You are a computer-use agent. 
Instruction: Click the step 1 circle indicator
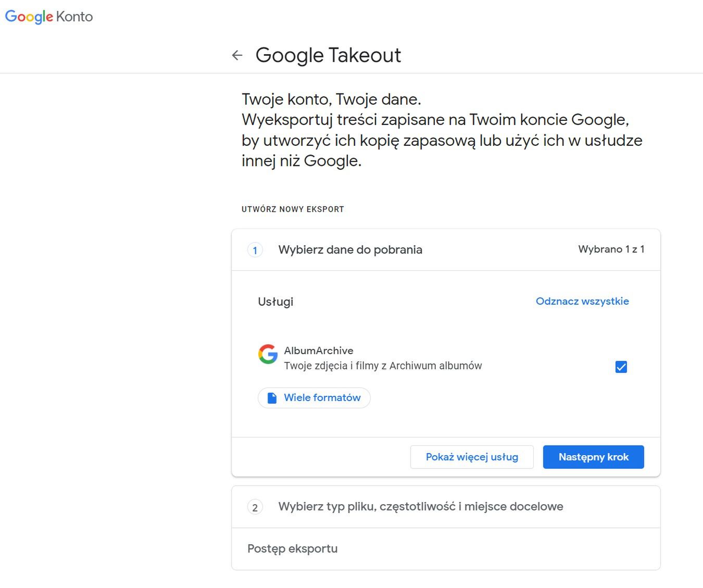(x=255, y=250)
